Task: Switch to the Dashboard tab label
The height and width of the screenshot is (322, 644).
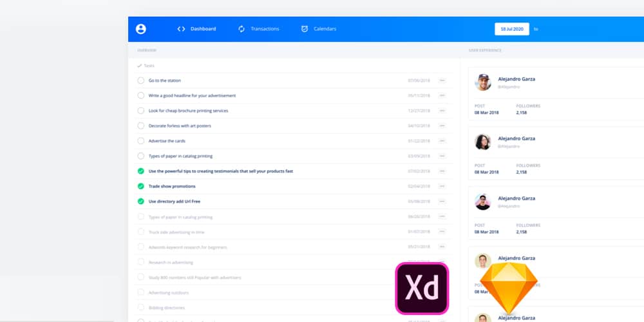Action: click(203, 29)
